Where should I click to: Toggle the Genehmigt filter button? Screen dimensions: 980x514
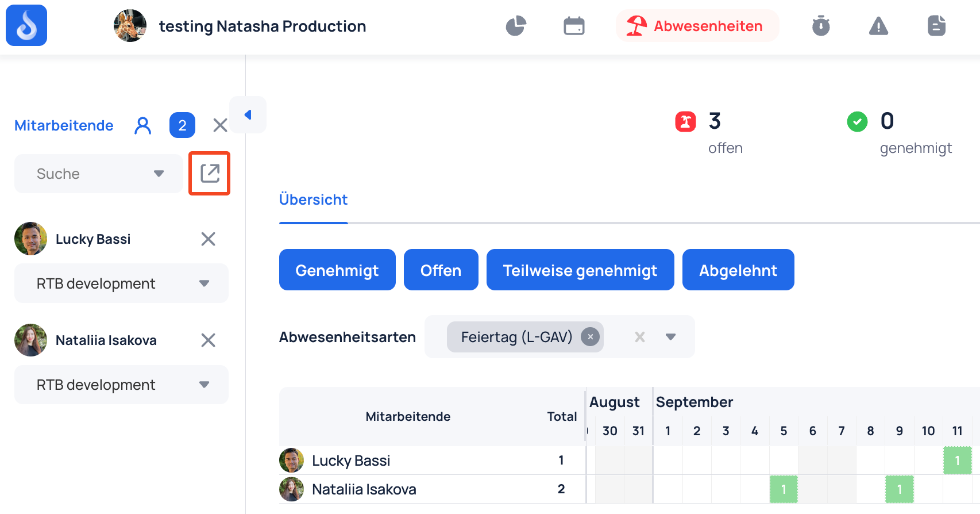coord(337,270)
